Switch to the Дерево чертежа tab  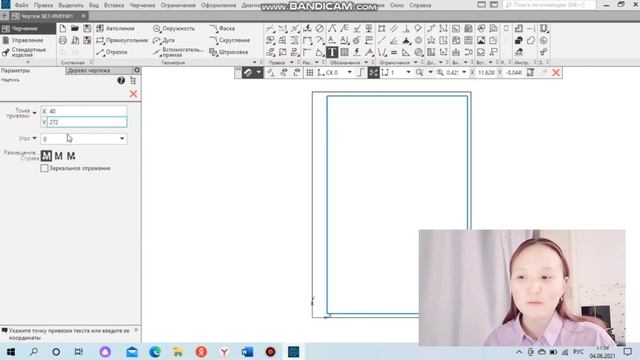100,71
